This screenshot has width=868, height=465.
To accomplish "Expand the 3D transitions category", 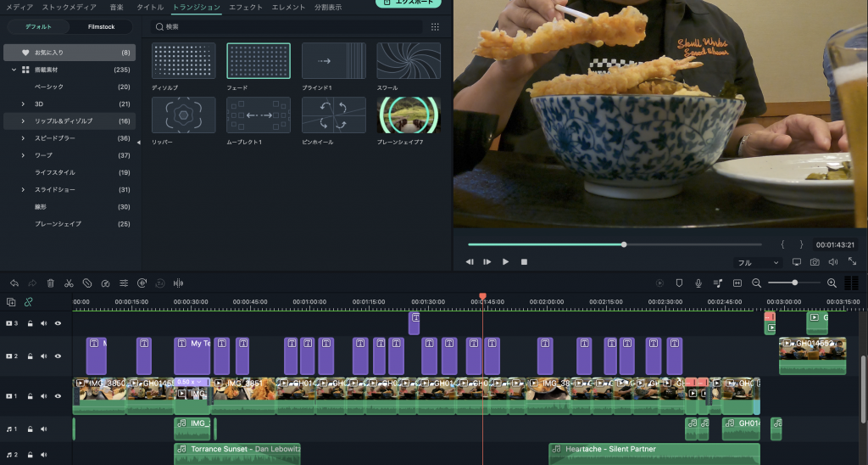I will pyautogui.click(x=23, y=104).
